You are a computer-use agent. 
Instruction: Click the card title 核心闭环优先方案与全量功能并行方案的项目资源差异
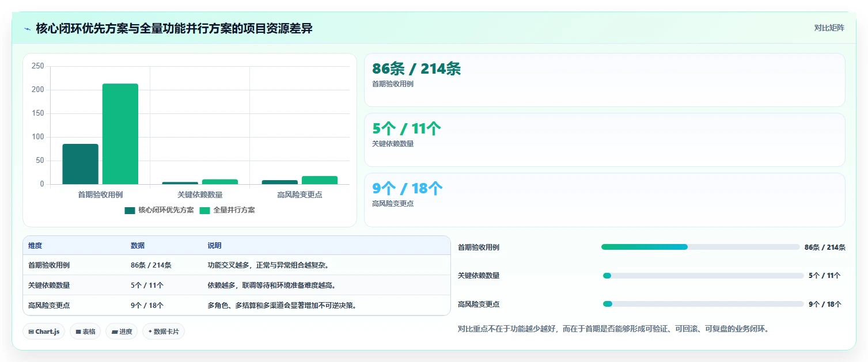point(174,28)
